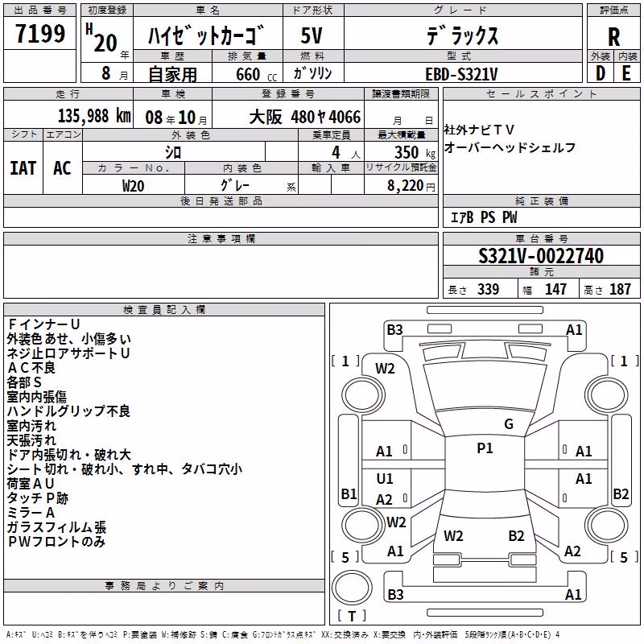This screenshot has width=644, height=644.
Task: Click front-left wheel circle on diagram
Action: click(x=363, y=395)
